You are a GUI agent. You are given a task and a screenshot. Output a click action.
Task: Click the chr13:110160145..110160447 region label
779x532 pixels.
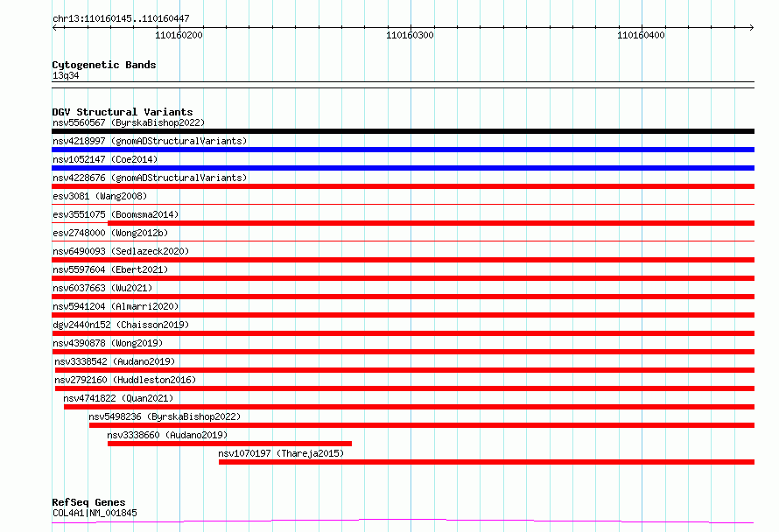(x=121, y=18)
